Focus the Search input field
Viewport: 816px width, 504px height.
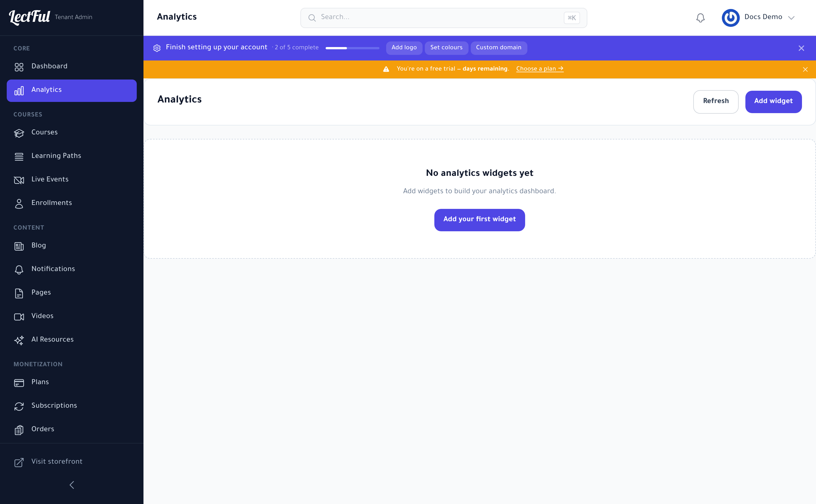(443, 18)
